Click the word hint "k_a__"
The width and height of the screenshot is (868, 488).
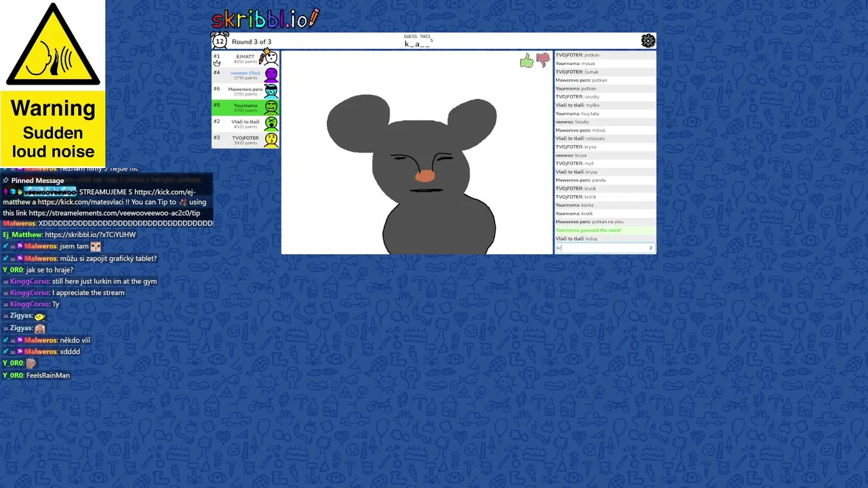click(417, 44)
